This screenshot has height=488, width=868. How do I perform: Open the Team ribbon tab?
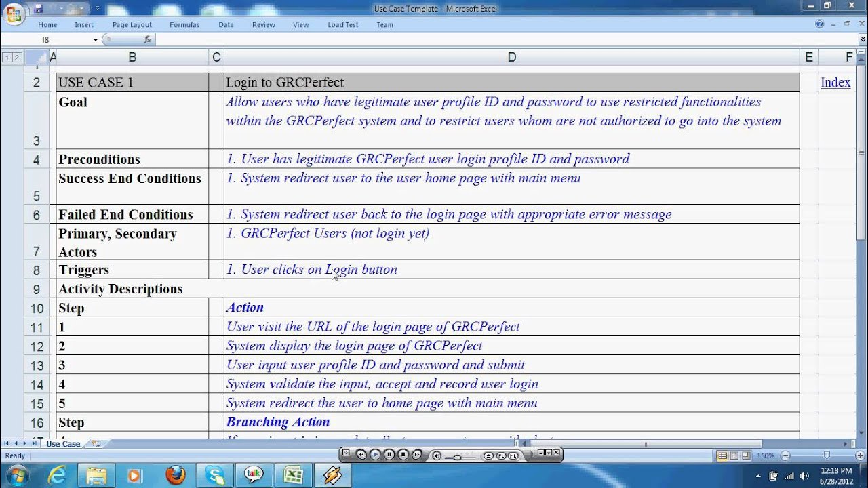(x=384, y=25)
